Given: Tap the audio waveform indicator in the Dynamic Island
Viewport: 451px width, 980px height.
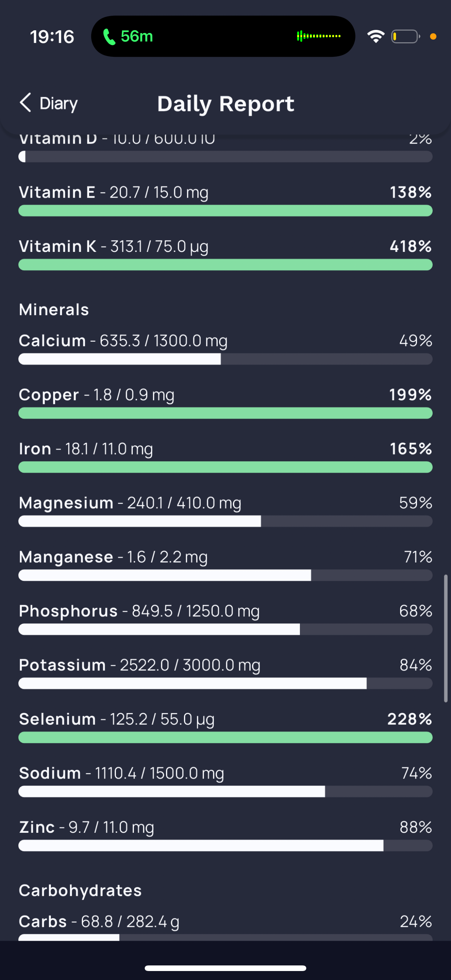Looking at the screenshot, I should 319,36.
